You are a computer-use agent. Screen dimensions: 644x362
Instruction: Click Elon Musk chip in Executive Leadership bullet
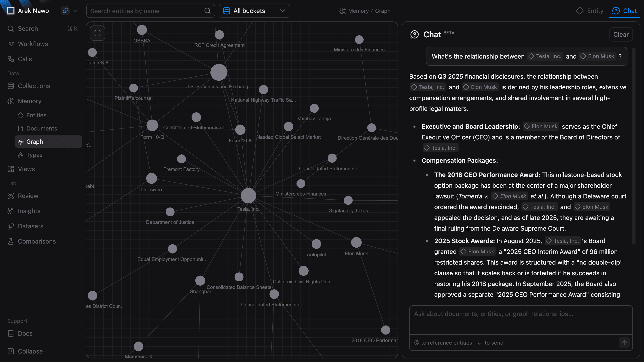coord(541,126)
